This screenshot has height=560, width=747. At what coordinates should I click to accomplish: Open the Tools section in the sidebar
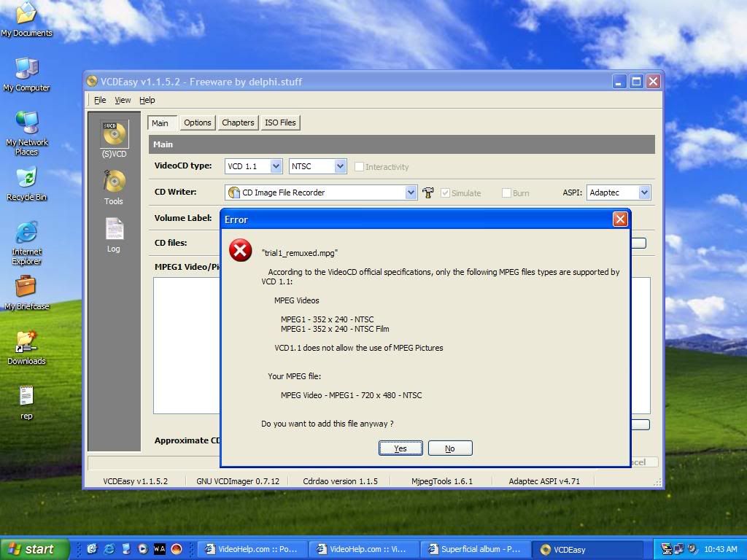[114, 187]
